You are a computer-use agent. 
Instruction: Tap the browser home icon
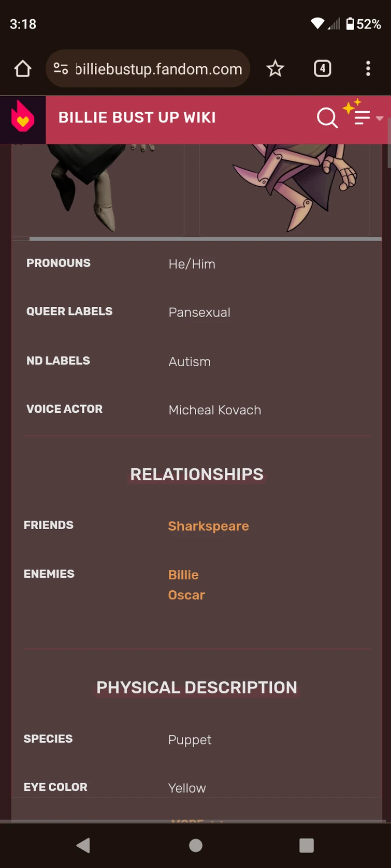22,68
